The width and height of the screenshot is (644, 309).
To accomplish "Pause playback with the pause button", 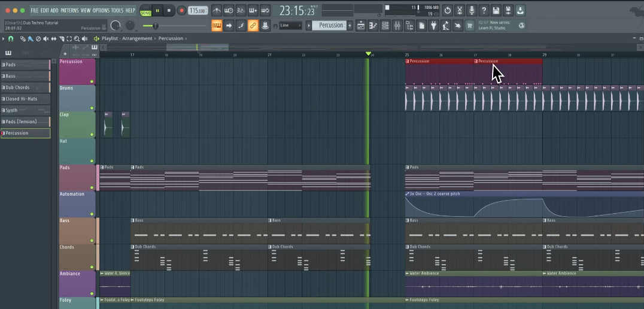I will (157, 11).
